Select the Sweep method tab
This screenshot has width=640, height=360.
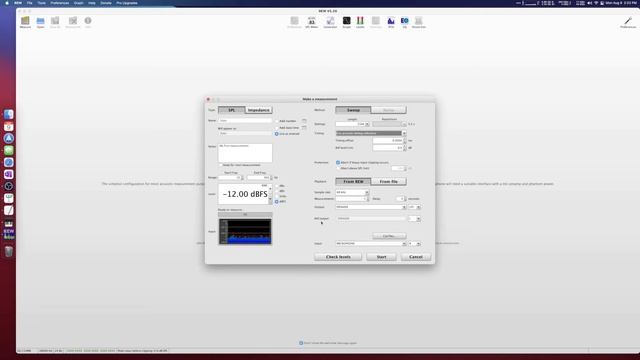pyautogui.click(x=353, y=110)
